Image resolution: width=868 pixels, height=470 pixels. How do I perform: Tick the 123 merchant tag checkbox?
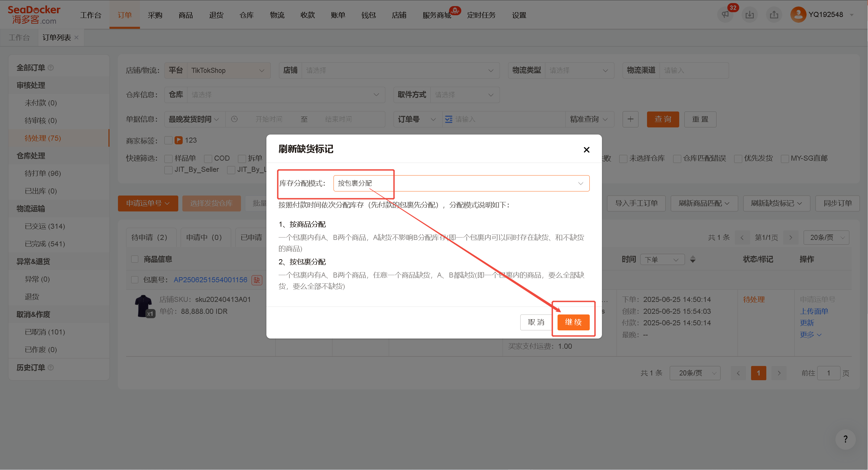coord(168,140)
